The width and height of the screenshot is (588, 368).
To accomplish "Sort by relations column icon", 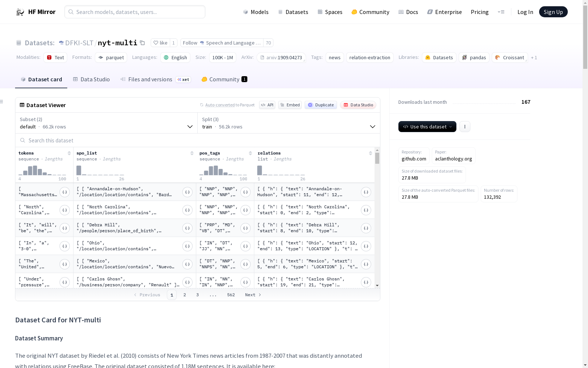I will (x=370, y=153).
